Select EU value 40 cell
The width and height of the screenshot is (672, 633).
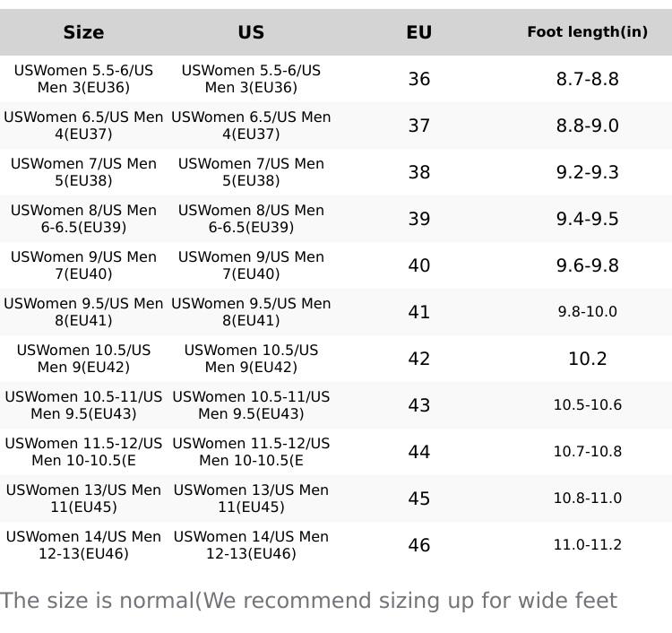(418, 265)
